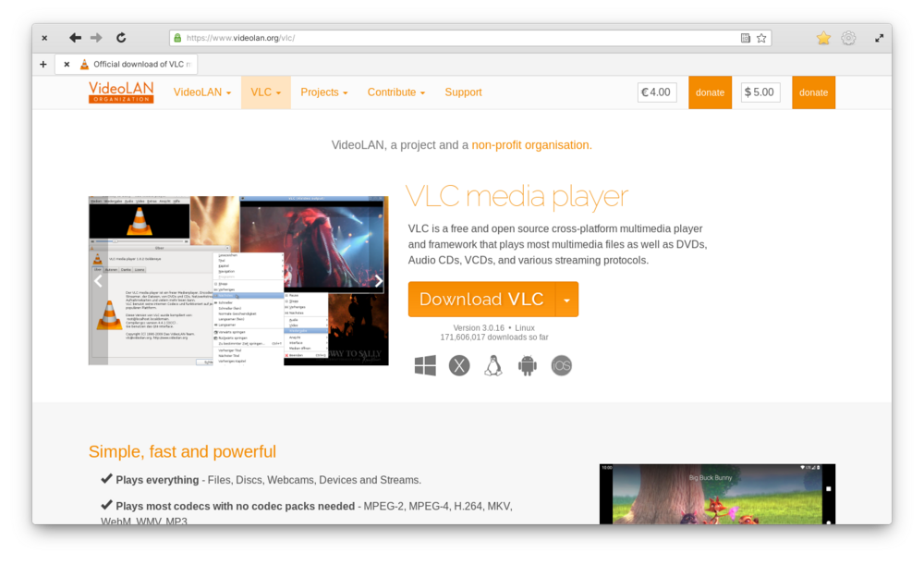The width and height of the screenshot is (924, 565).
Task: Select the iOS download icon
Action: coord(561,365)
